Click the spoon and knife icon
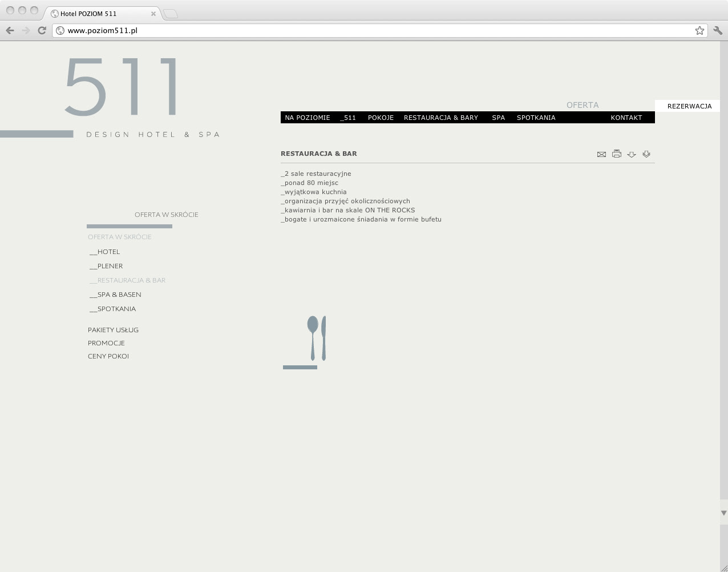 (x=317, y=339)
